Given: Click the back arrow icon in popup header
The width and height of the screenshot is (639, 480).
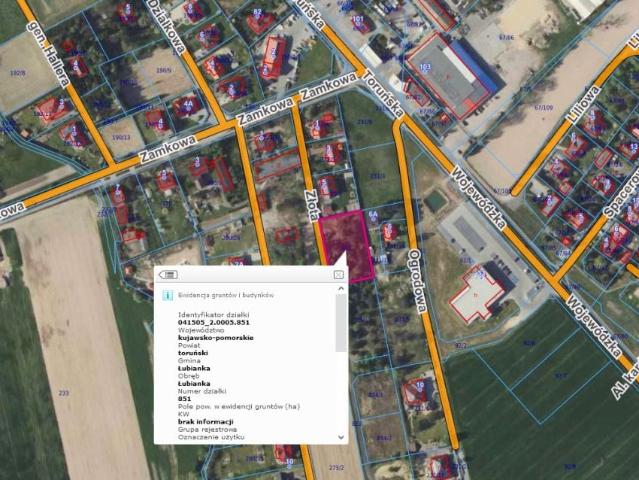Looking at the screenshot, I should click(x=167, y=274).
